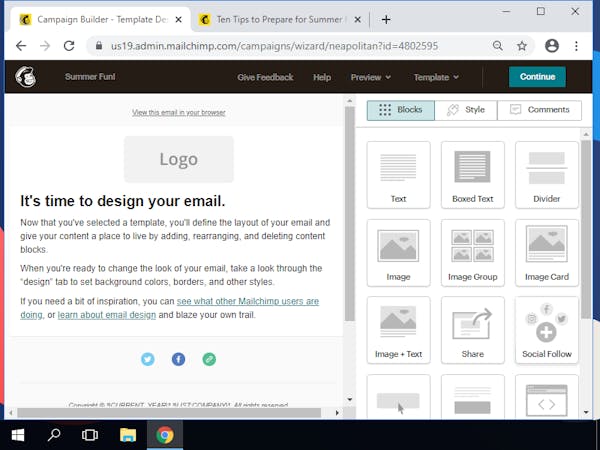The image size is (600, 450).
Task: Add the Code block with angle brackets
Action: click(547, 398)
